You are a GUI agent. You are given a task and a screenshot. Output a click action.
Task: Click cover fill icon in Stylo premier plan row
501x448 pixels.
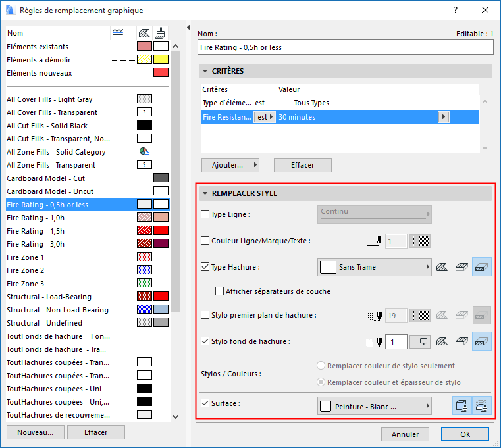[x=461, y=316]
